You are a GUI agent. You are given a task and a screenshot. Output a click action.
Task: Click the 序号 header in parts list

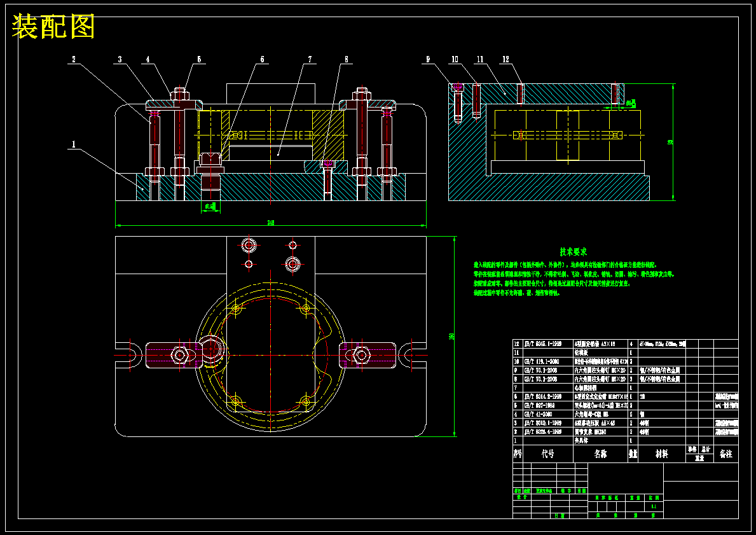point(518,454)
